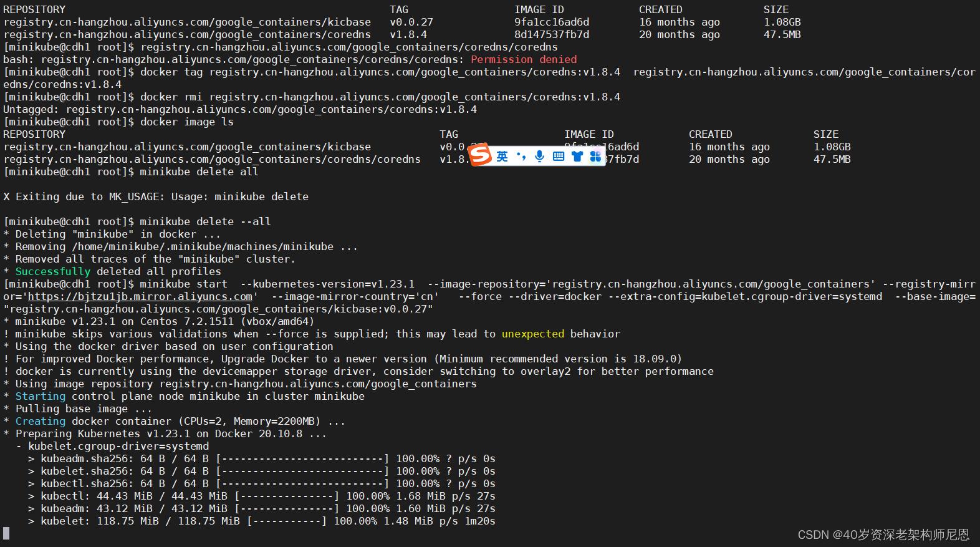Click the red Permission denied text
The image size is (980, 547).
pos(524,60)
